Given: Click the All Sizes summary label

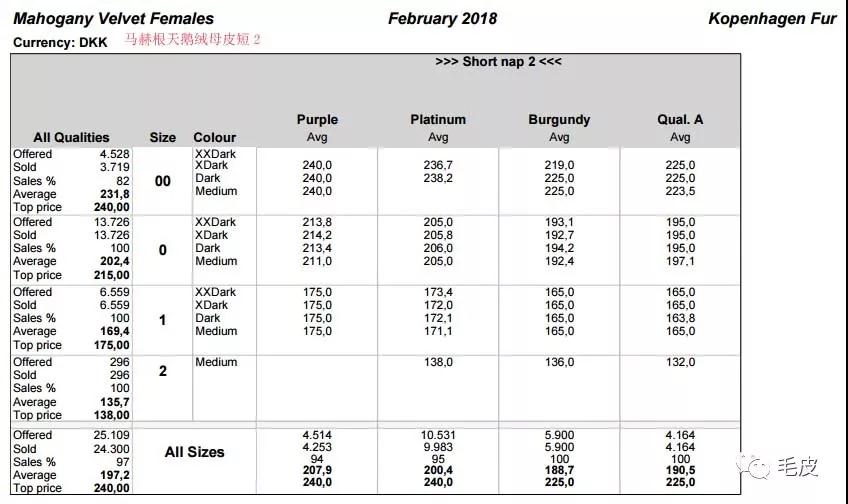Looking at the screenshot, I should [x=194, y=452].
